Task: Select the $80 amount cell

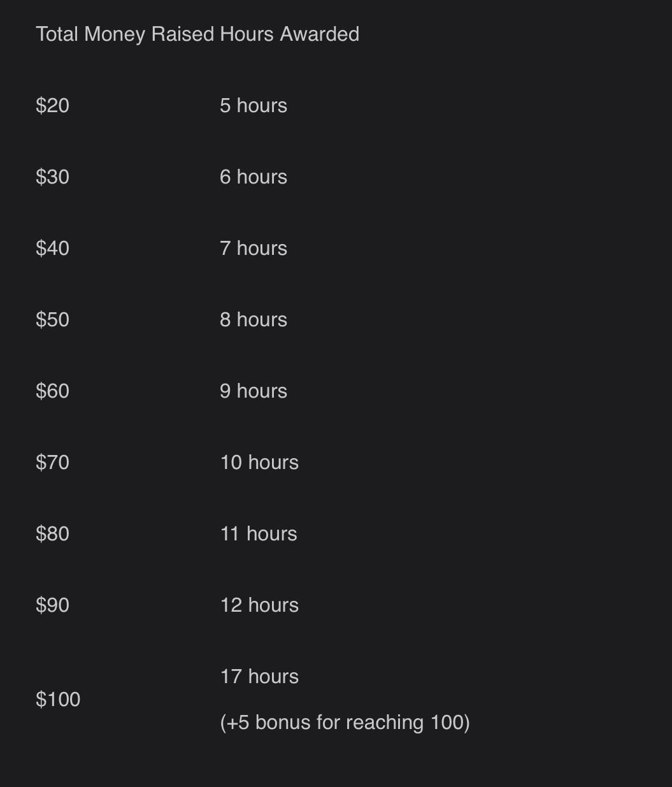Action: point(52,533)
